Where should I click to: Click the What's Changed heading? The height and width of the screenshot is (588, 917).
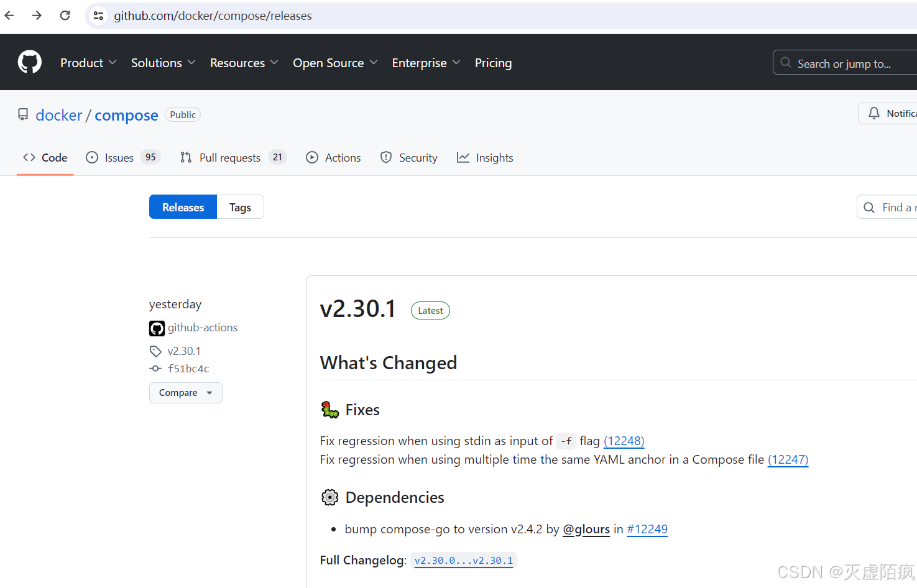[389, 363]
